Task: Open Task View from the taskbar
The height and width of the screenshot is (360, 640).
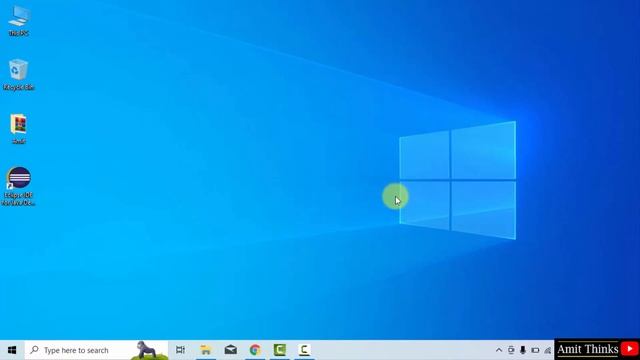Action: click(x=180, y=350)
